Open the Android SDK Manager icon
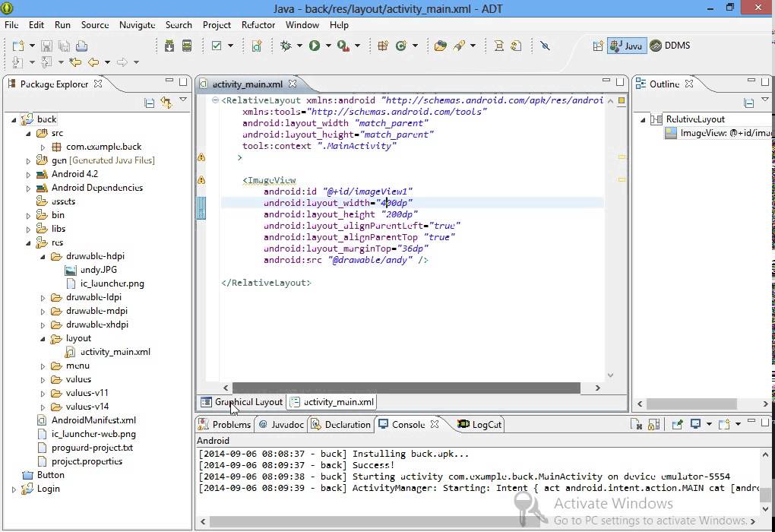 pos(169,46)
